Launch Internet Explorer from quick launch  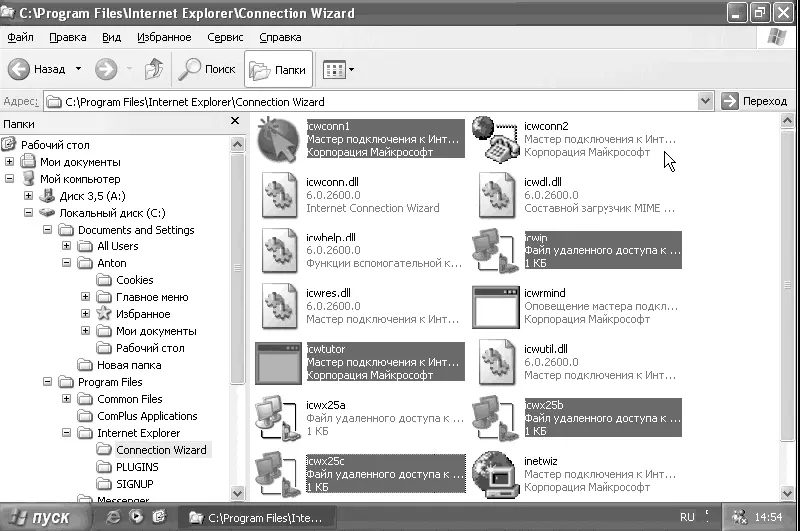click(x=113, y=517)
